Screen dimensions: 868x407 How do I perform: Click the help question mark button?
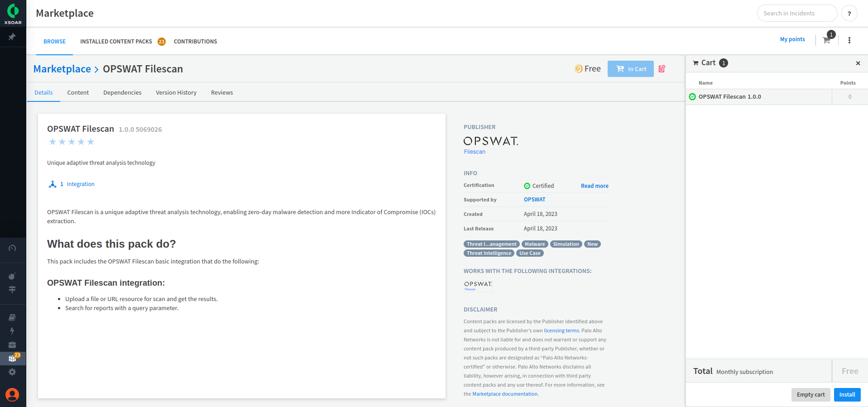tap(849, 13)
